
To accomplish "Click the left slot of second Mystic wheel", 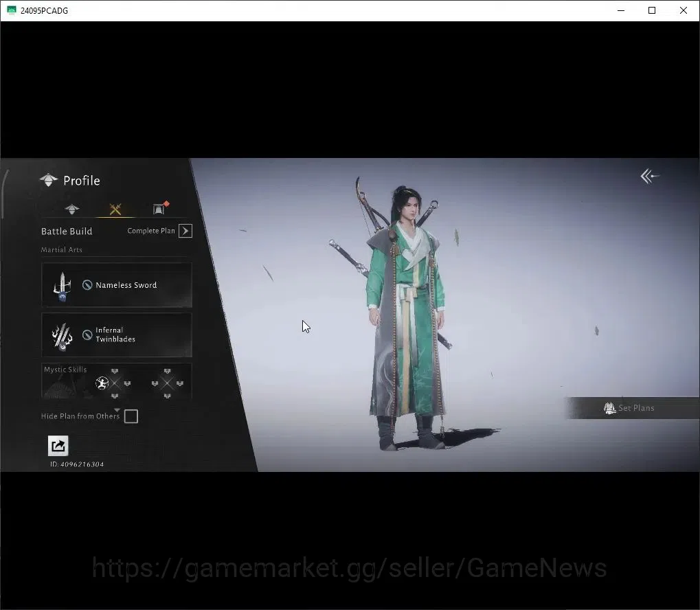I will coord(155,383).
